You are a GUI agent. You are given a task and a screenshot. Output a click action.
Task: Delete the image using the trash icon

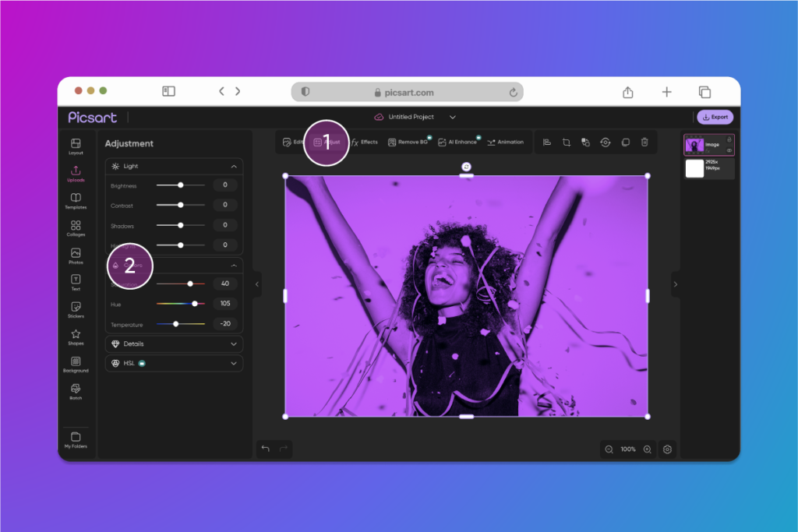coord(643,143)
